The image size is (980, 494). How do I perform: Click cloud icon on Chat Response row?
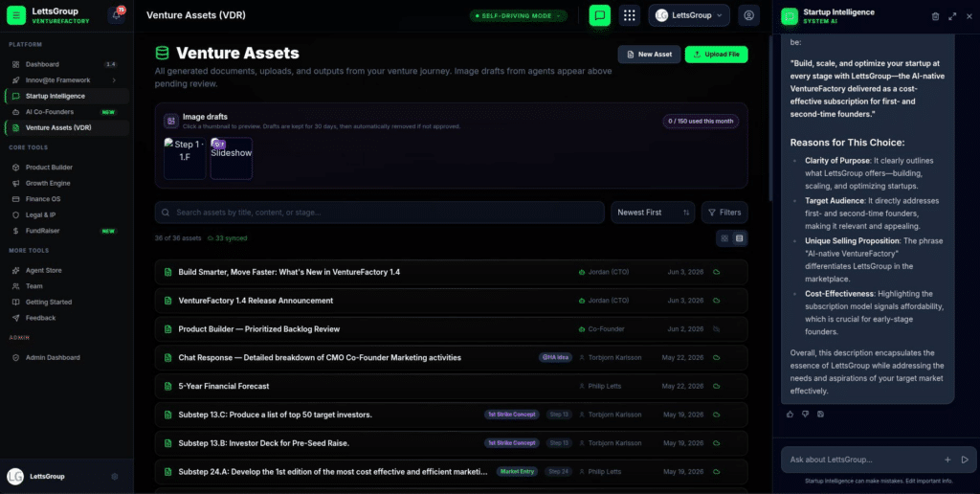tap(716, 358)
